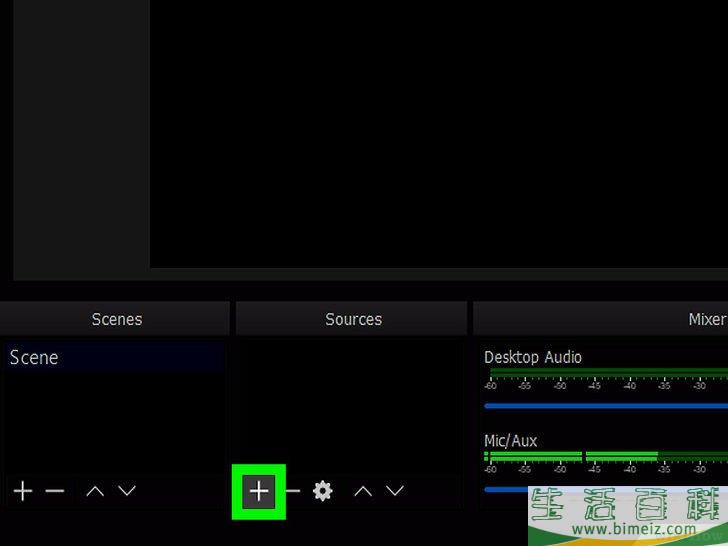Move the scene up with the up arrow
This screenshot has width=728, height=546.
tap(95, 491)
